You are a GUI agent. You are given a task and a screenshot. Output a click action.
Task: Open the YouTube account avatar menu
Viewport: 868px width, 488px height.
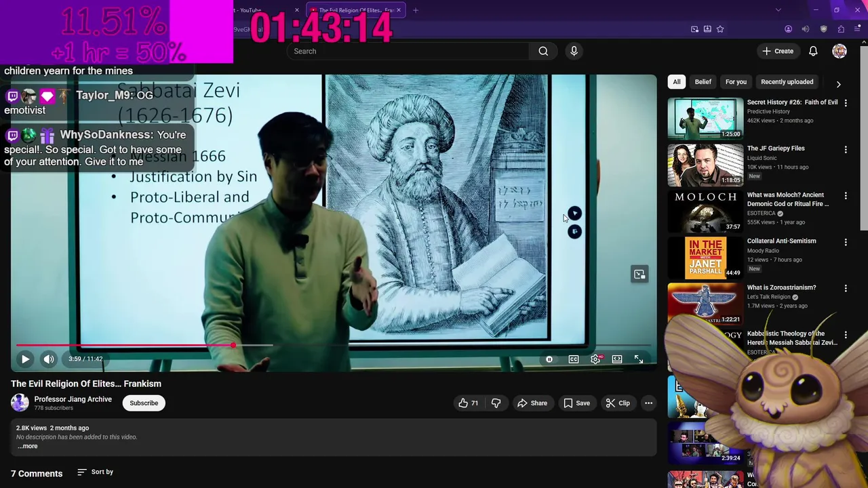click(840, 51)
